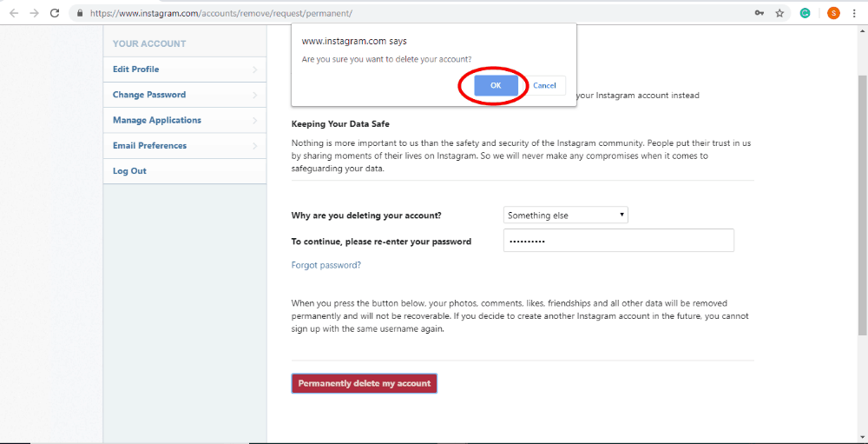Click 'To continue, please re-enter your password' label

click(381, 242)
